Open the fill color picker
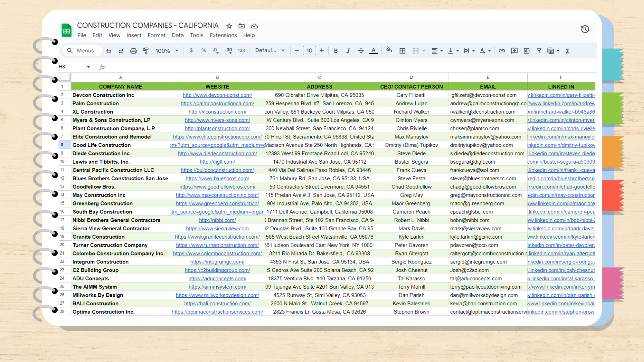This screenshot has width=644, height=362. [x=389, y=51]
